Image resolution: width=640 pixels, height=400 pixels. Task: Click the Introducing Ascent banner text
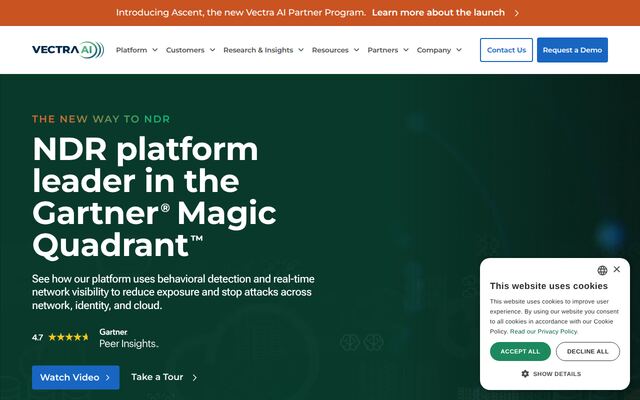coord(241,13)
